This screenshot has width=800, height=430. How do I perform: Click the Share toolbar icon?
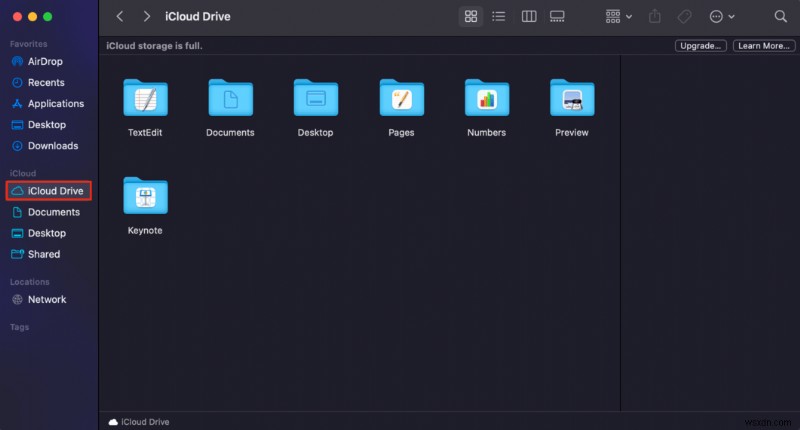pyautogui.click(x=656, y=17)
